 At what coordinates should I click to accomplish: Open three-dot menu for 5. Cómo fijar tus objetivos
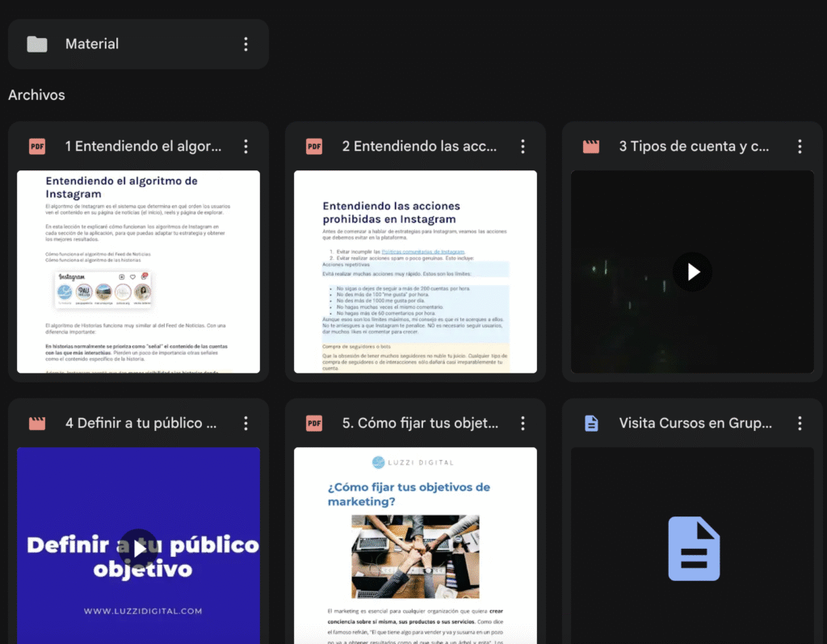[x=523, y=423]
